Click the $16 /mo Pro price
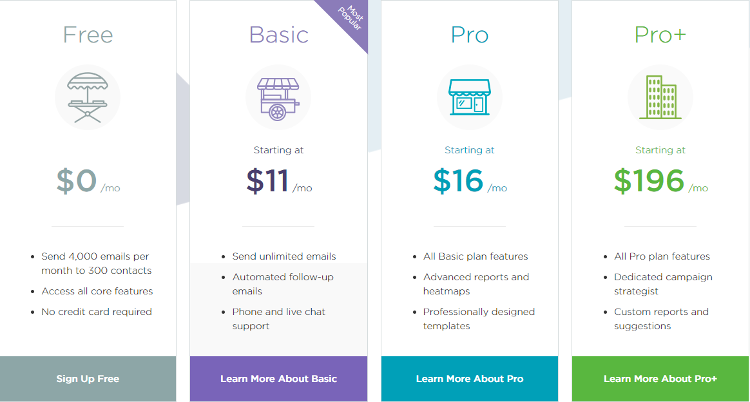The width and height of the screenshot is (750, 402). (470, 181)
